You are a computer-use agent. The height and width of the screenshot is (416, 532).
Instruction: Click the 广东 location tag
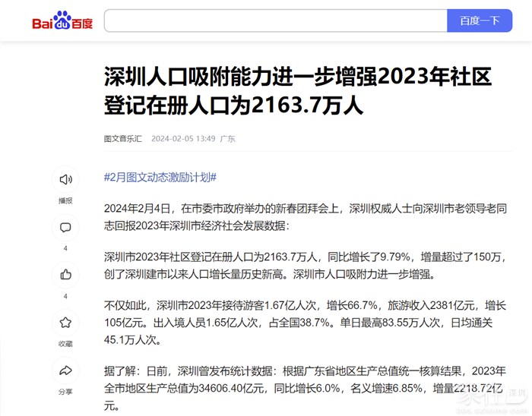pyautogui.click(x=227, y=139)
